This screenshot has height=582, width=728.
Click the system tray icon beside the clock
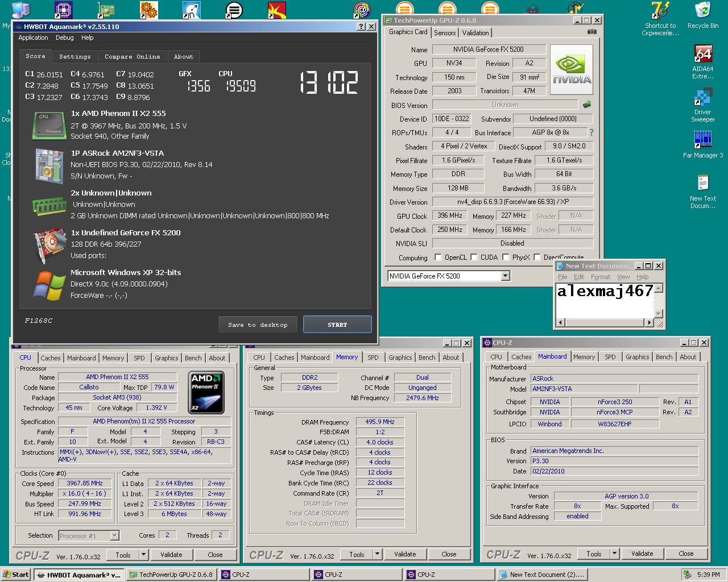(x=688, y=575)
